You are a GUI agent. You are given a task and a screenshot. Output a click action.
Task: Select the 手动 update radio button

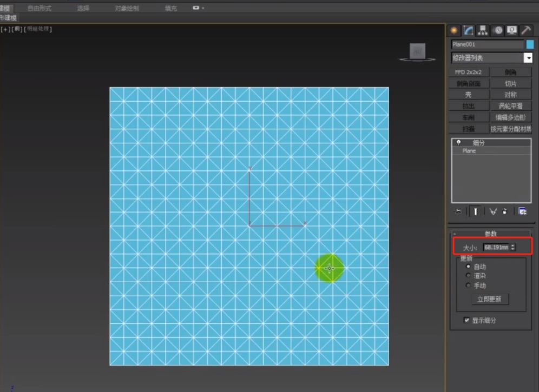pyautogui.click(x=468, y=285)
